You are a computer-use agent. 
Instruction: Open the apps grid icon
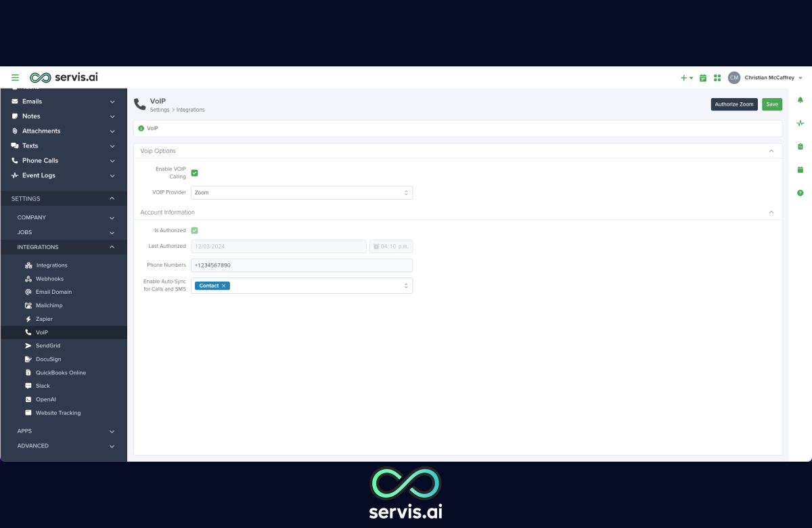click(717, 78)
